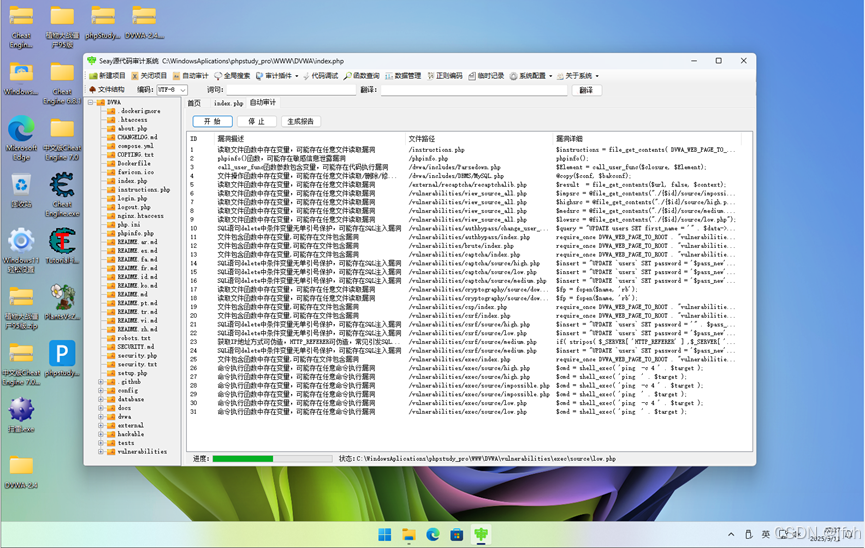Click the 停止 stop button

tap(257, 121)
